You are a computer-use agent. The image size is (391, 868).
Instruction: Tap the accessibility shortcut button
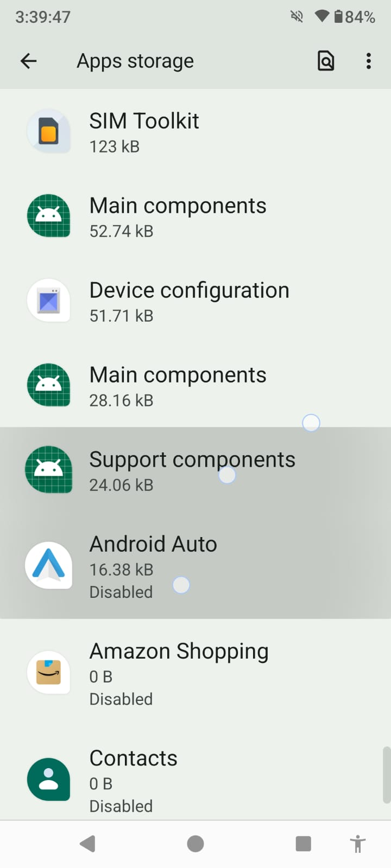point(357,844)
